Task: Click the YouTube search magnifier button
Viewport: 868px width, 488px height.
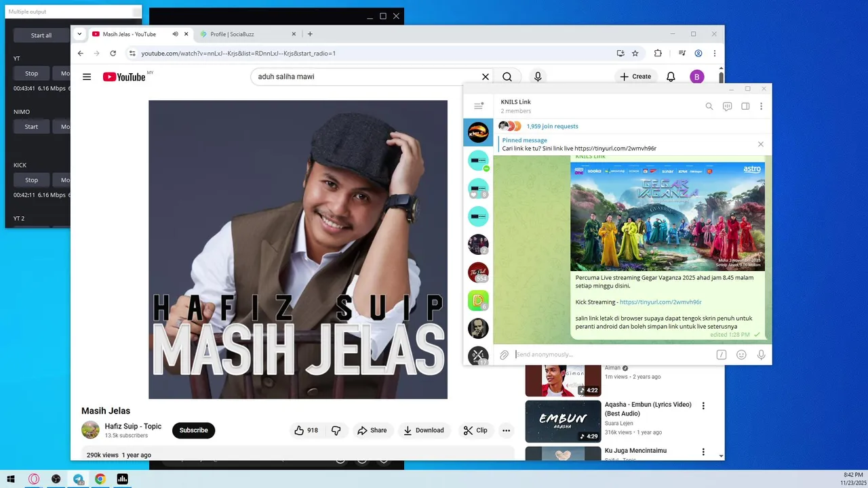Action: click(x=507, y=77)
